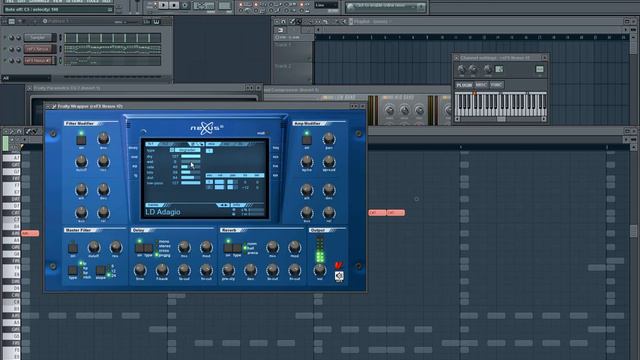The height and width of the screenshot is (360, 640).
Task: Click the plugin editor icon in Channel settings
Action: pyautogui.click(x=499, y=69)
